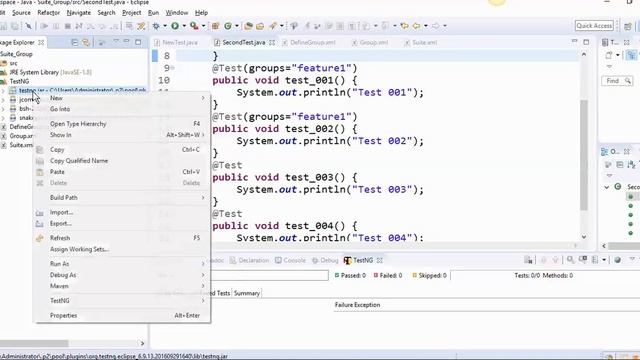This screenshot has width=640, height=360.
Task: Click the TestNG open report monitor icon
Action: coord(583,260)
